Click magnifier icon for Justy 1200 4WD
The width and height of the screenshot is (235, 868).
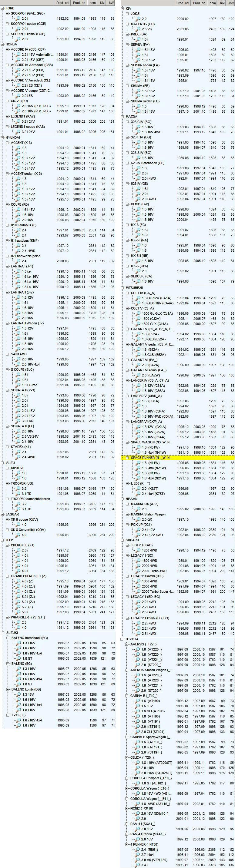(x=138, y=551)
